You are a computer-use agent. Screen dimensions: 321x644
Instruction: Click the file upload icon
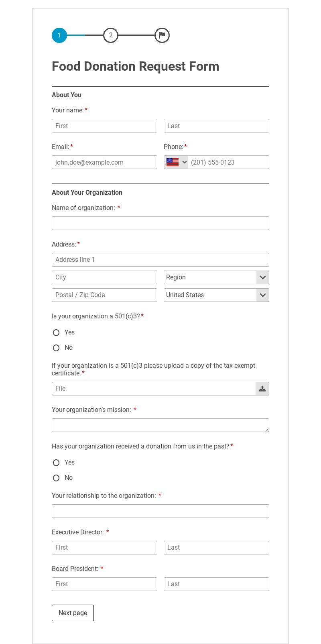(x=262, y=389)
